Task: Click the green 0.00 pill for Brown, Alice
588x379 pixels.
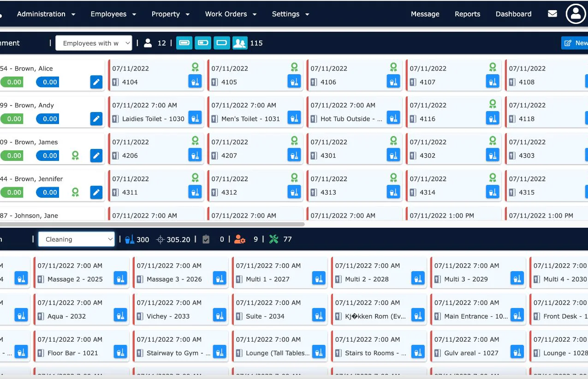Action: click(12, 82)
